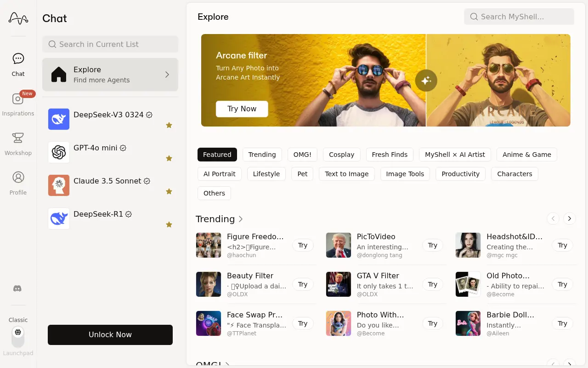Open the Photo With thumbnail
Screen dimensions: 588x368
point(339,323)
